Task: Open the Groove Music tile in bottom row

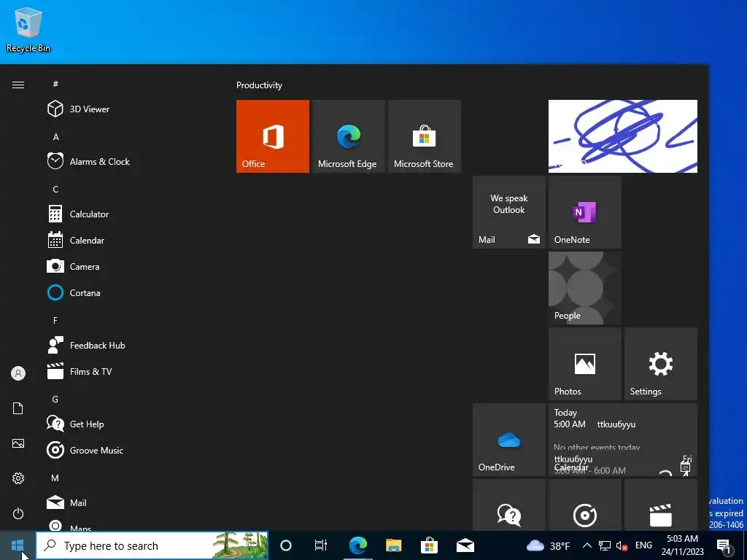Action: pyautogui.click(x=585, y=505)
